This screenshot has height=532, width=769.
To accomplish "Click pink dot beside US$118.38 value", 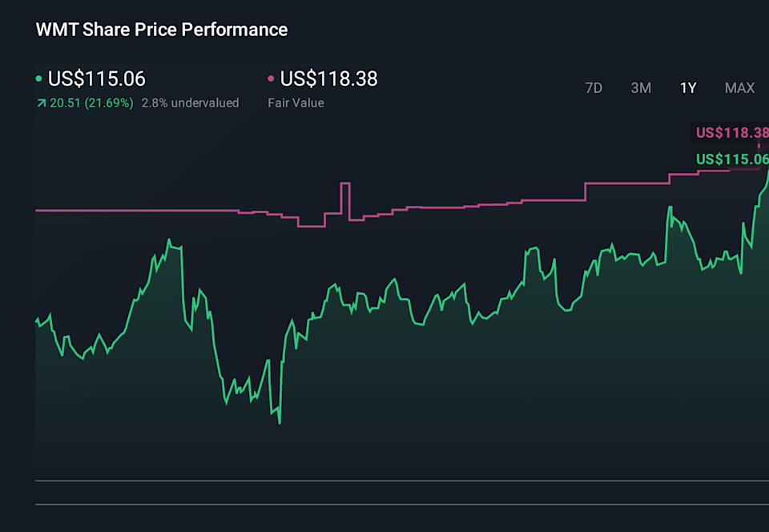I will (271, 79).
